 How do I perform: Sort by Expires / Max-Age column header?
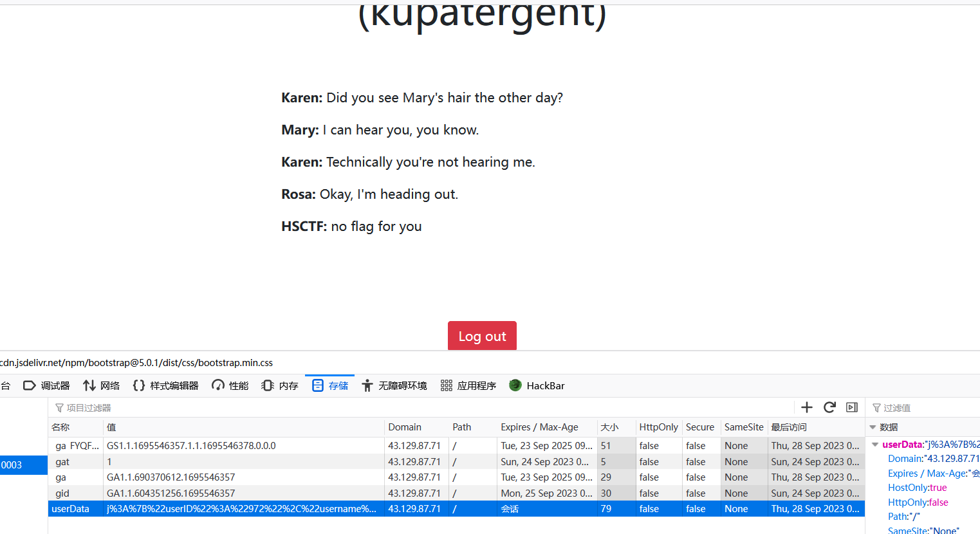[x=539, y=427]
